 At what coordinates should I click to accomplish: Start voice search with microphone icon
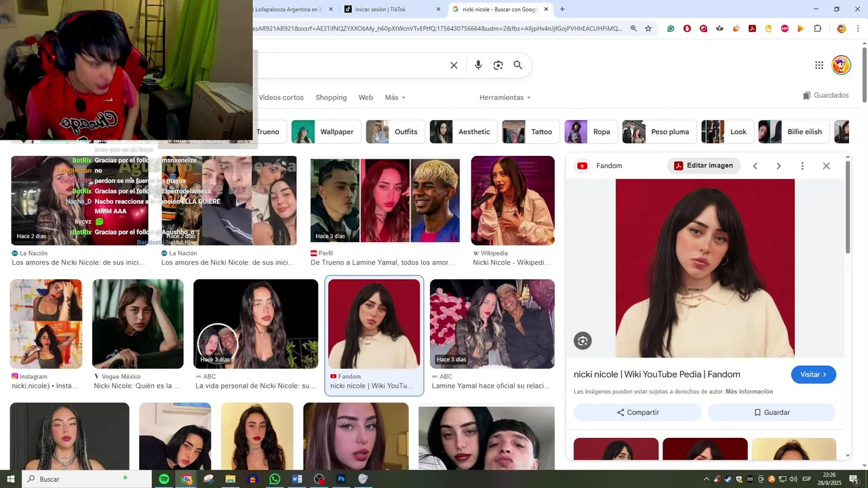[x=478, y=65]
